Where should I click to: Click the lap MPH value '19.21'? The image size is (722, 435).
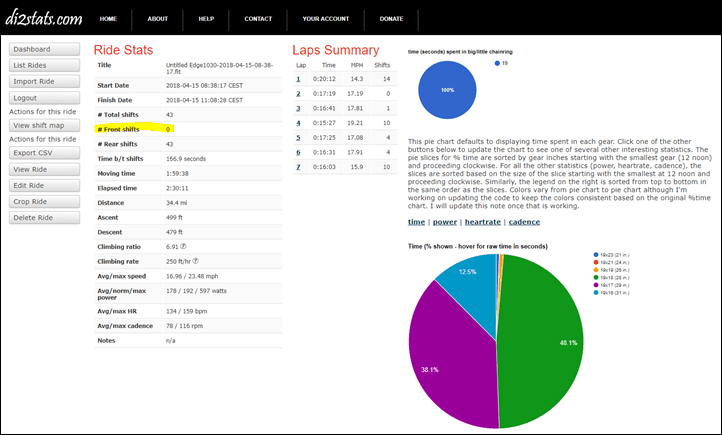(x=356, y=123)
